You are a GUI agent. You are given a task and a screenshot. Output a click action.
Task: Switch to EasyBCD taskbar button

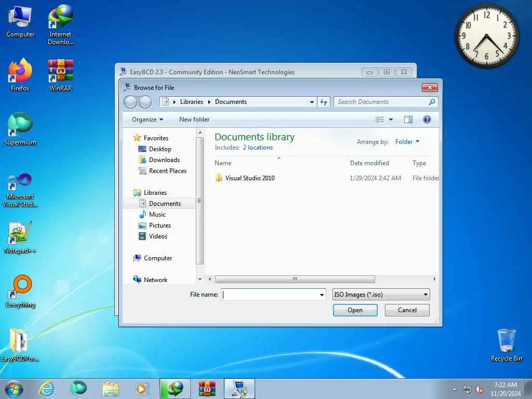click(x=239, y=389)
